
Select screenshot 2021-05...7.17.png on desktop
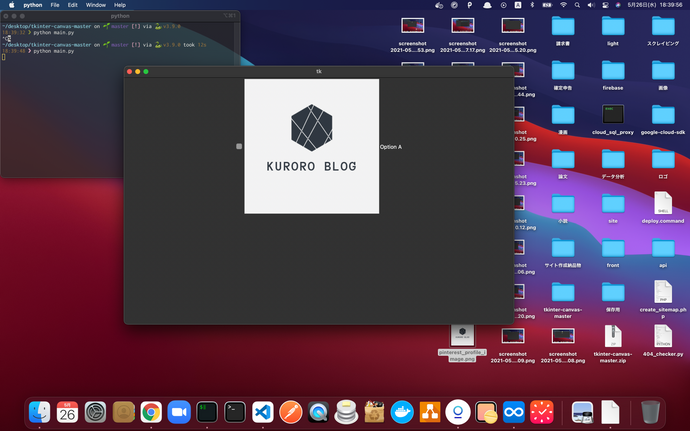click(462, 34)
